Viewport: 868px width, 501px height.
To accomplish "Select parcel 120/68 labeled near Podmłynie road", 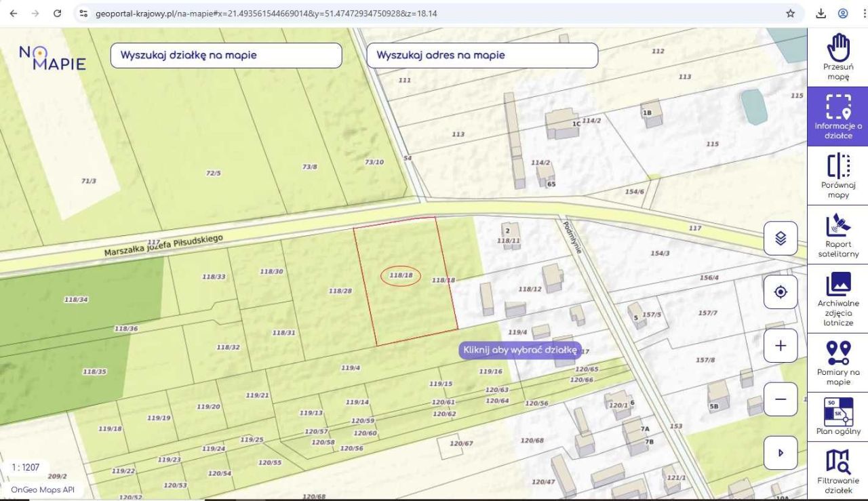I will click(532, 441).
